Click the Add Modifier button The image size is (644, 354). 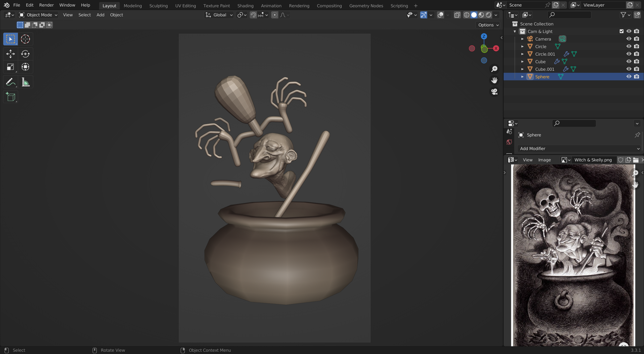pos(579,148)
